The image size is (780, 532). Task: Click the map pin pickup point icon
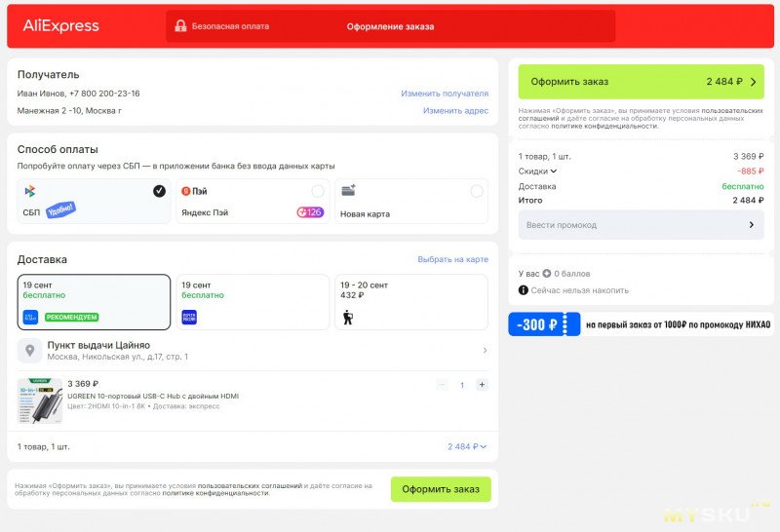30,351
